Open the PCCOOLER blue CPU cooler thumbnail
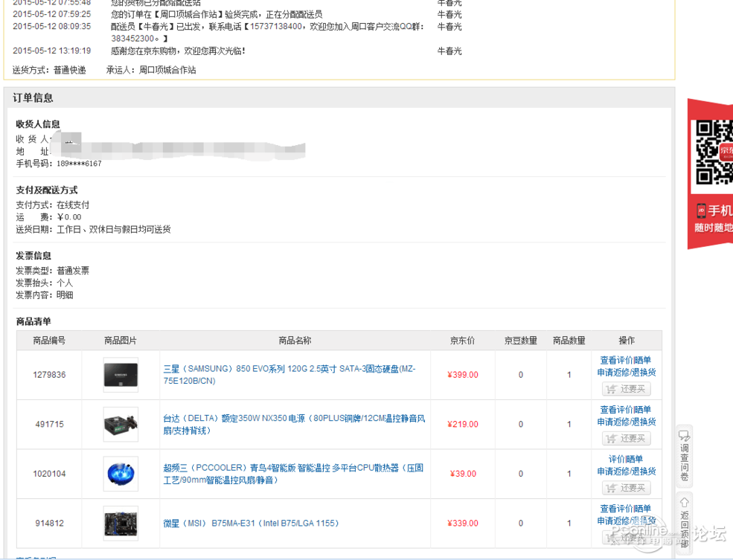 tap(121, 474)
